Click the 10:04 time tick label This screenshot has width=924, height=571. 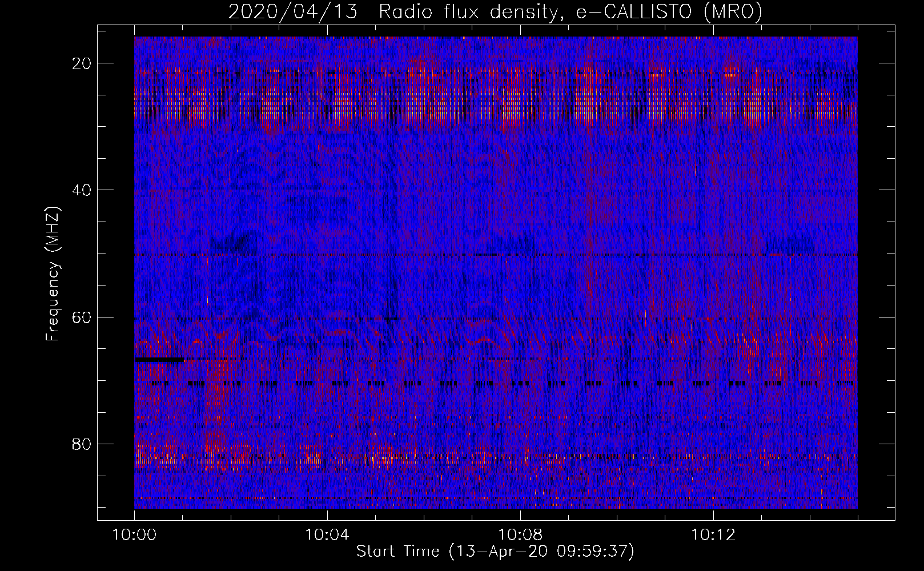tap(327, 535)
